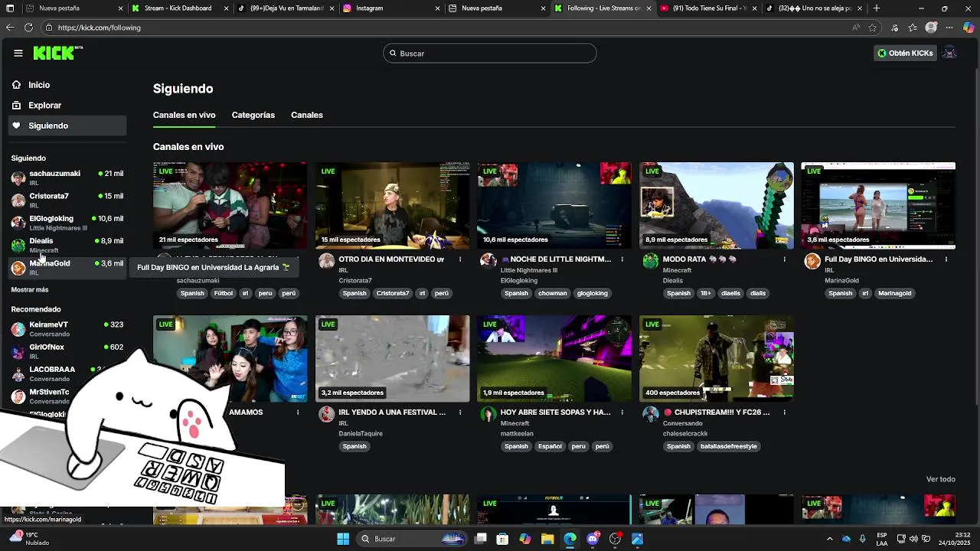The width and height of the screenshot is (980, 551).
Task: Open Diealis channel in sidebar
Action: point(67,245)
